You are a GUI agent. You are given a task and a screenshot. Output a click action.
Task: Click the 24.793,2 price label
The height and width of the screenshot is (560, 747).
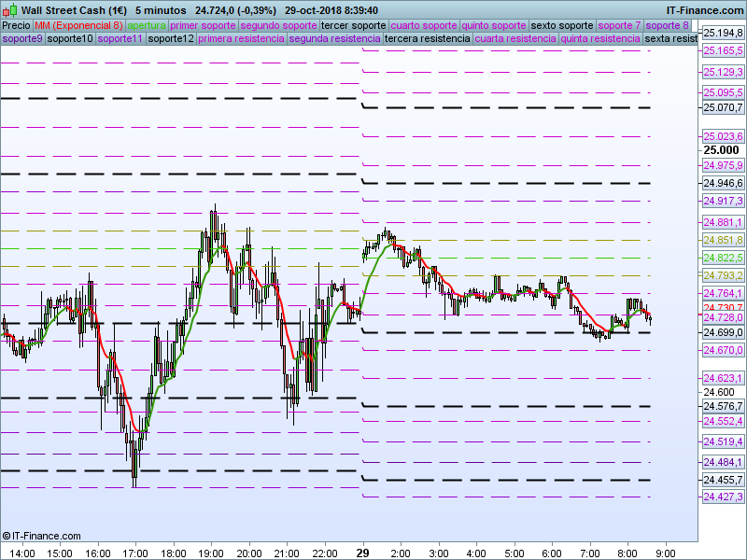coord(723,275)
